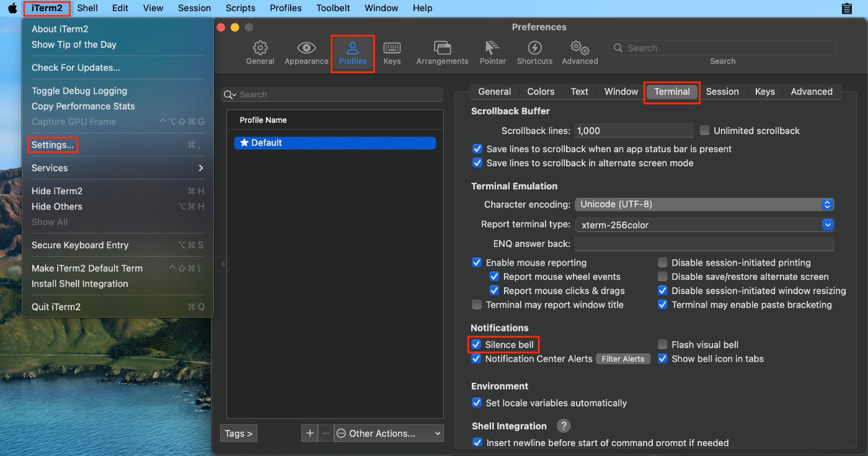868x456 pixels.
Task: Open the Pointer preferences pane
Action: (x=493, y=53)
